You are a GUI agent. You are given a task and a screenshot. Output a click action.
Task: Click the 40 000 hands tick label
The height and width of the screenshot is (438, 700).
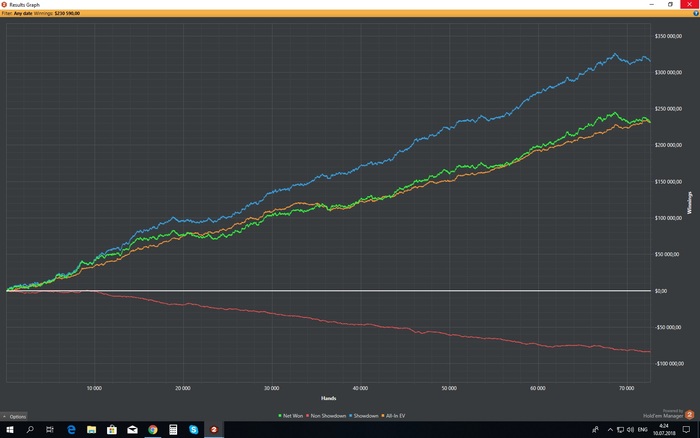pyautogui.click(x=360, y=388)
